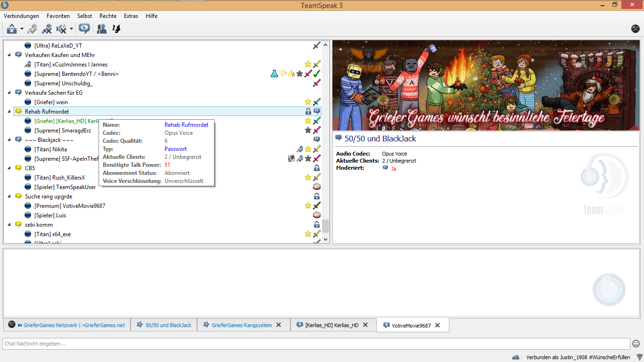644x362 pixels.
Task: Click the chat message input field
Action: [x=316, y=344]
